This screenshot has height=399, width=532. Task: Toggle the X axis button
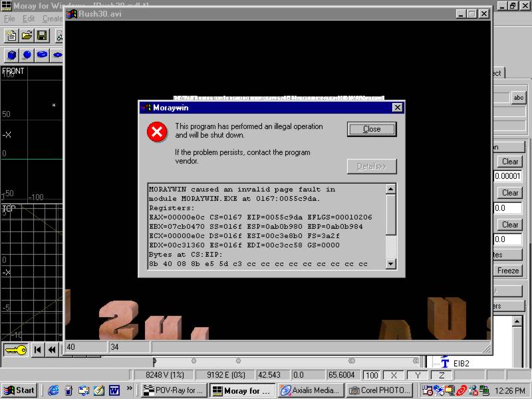[x=394, y=376]
